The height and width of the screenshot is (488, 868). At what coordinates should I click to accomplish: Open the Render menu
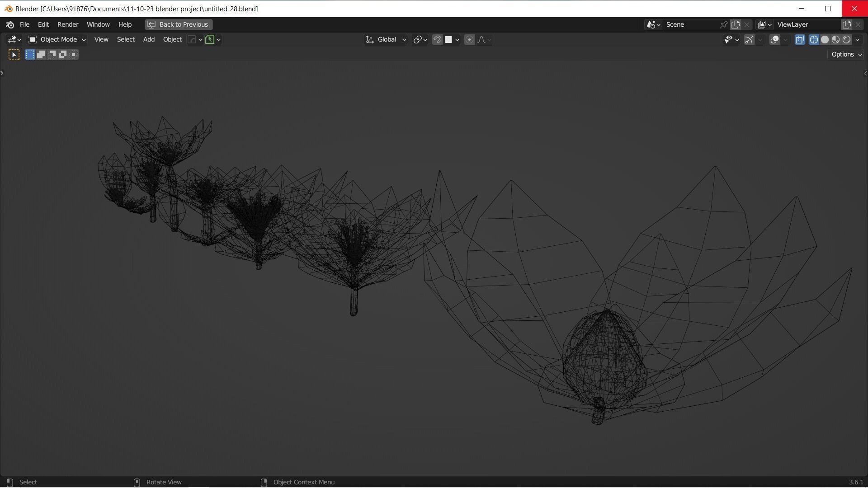tap(68, 24)
